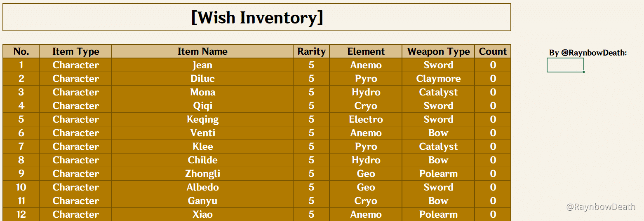
Task: Click the Ganyu item name cell
Action: [x=202, y=201]
